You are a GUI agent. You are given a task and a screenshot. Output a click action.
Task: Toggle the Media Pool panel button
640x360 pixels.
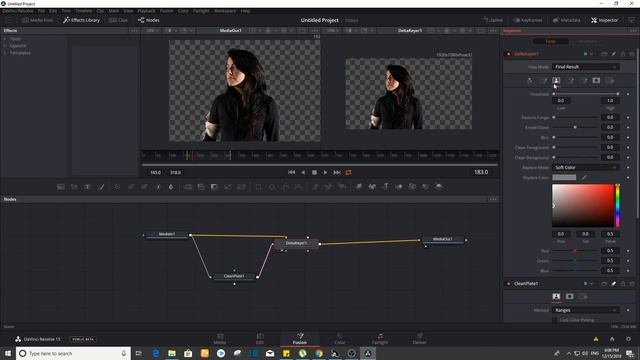coord(37,20)
